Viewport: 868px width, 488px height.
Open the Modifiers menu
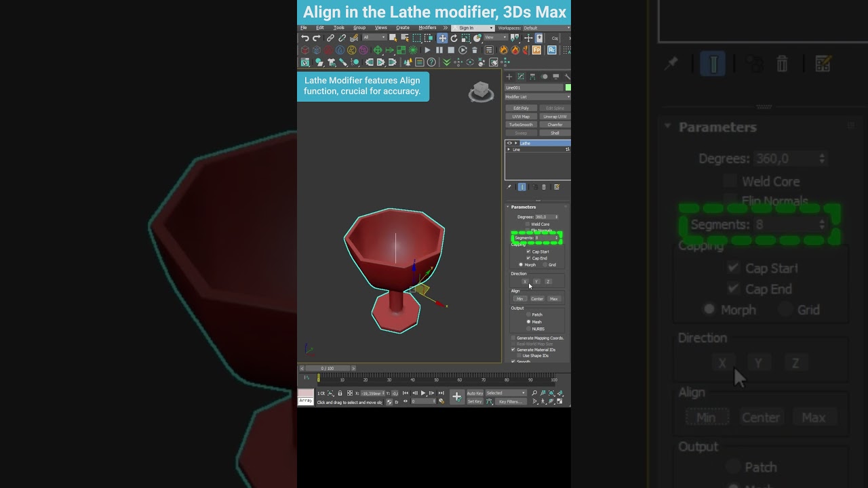point(428,28)
